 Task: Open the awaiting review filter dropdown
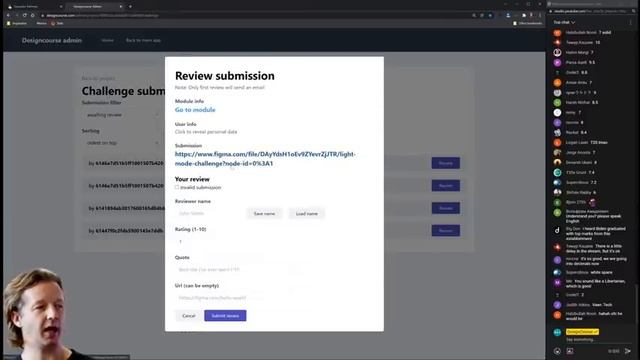tap(122, 115)
